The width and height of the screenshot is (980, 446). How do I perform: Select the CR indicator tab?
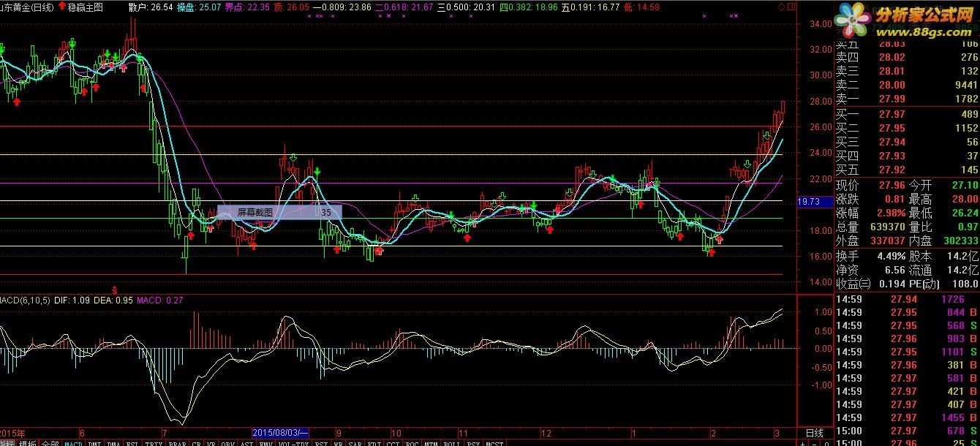[x=196, y=443]
